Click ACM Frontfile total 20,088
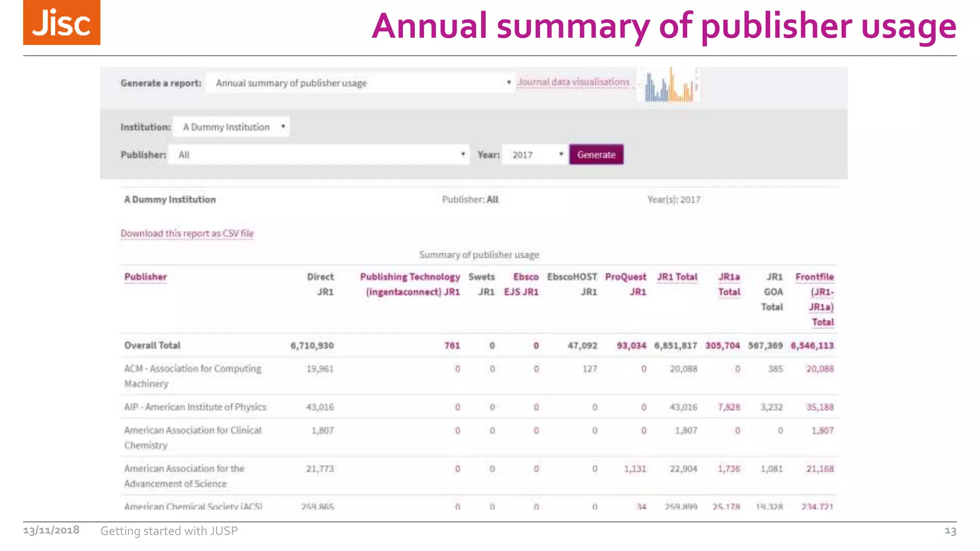The height and width of the screenshot is (551, 980). [820, 369]
